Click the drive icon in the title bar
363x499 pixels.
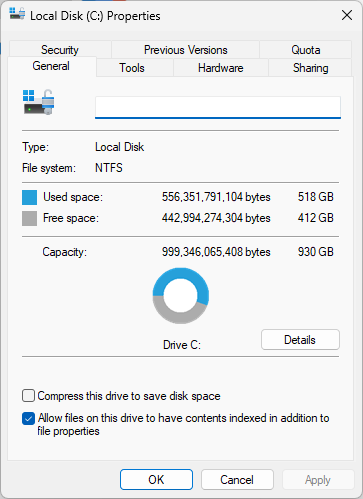coord(17,14)
